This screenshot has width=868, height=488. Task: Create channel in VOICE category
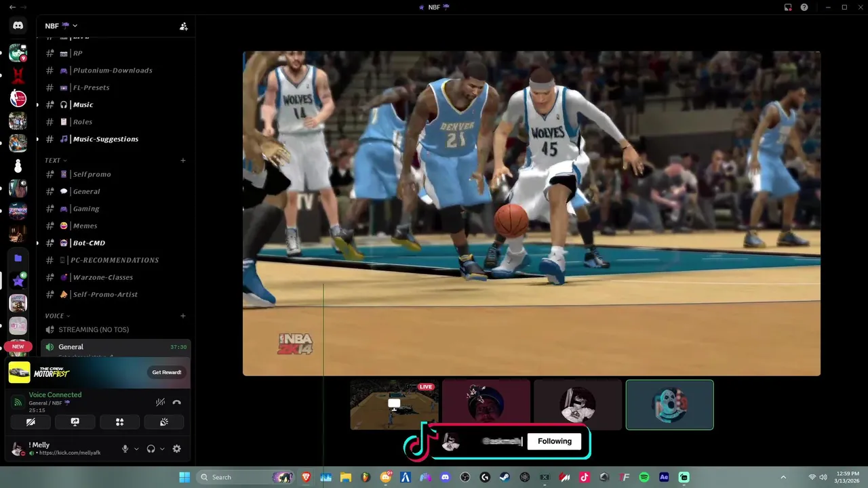(183, 316)
